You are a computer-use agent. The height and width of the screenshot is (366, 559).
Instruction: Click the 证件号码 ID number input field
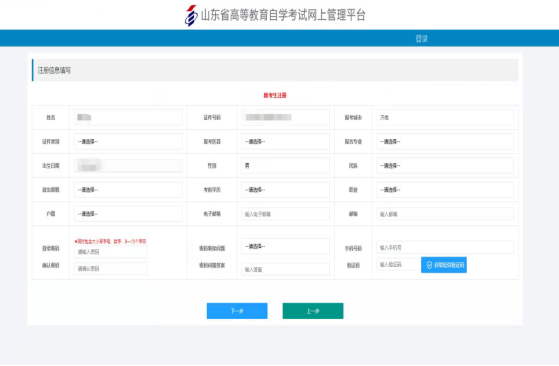click(x=285, y=117)
